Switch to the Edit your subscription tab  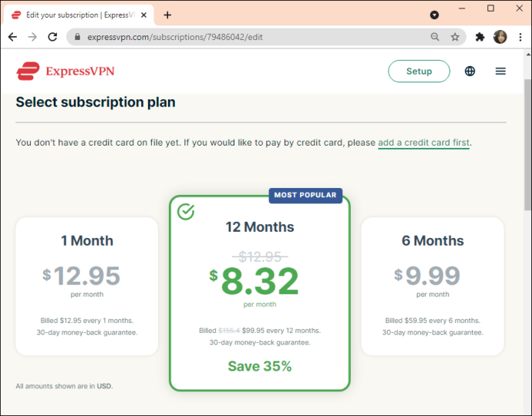point(78,15)
